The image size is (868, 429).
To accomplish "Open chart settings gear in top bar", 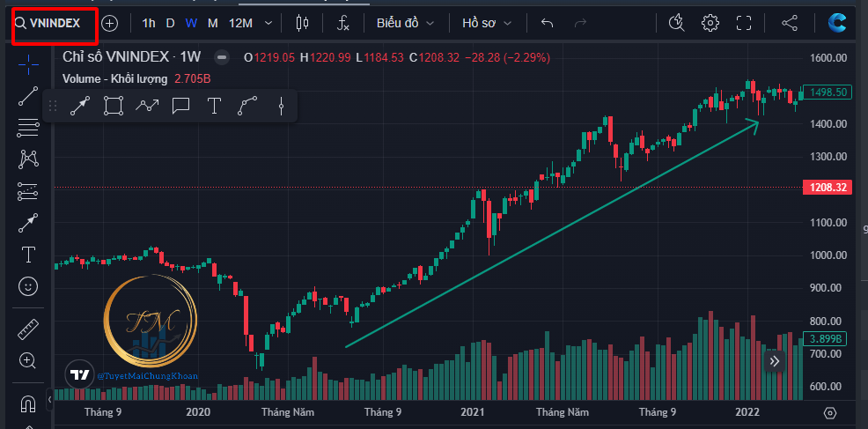I will (710, 23).
